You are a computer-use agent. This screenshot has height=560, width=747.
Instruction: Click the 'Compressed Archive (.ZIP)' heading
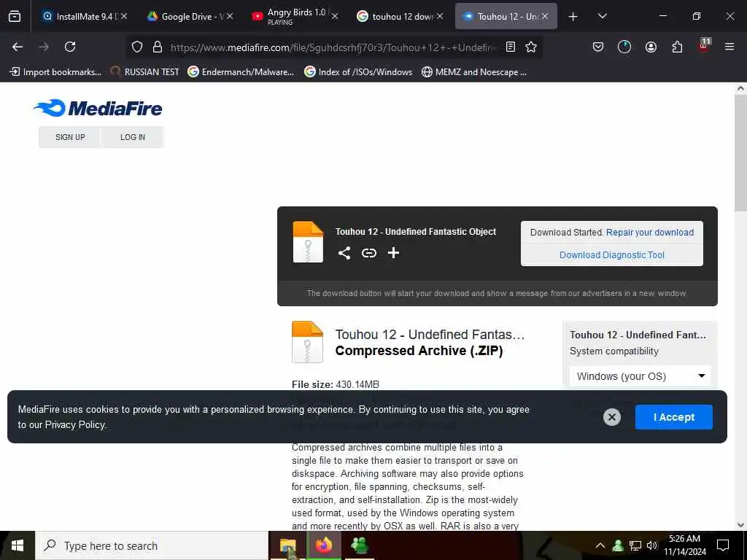419,351
